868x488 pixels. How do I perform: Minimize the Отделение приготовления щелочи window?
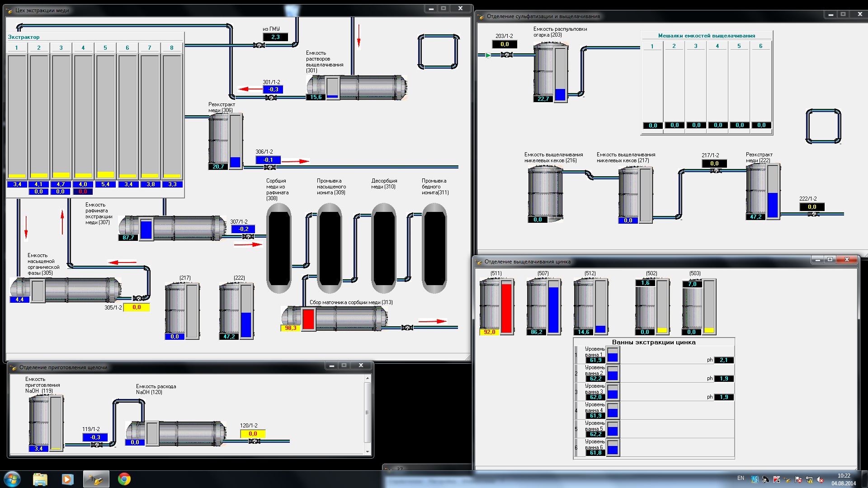click(x=332, y=366)
